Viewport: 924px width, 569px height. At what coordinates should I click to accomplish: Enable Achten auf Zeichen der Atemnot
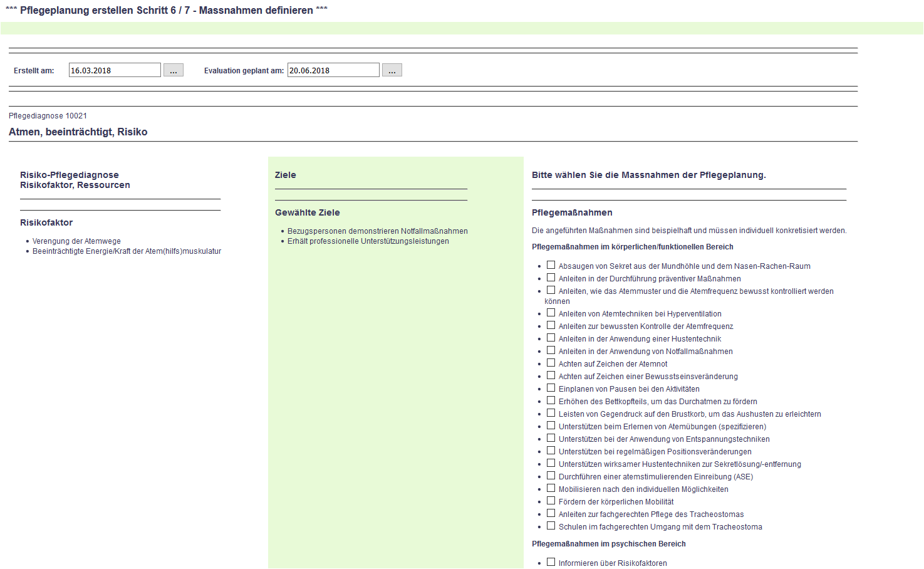point(551,363)
